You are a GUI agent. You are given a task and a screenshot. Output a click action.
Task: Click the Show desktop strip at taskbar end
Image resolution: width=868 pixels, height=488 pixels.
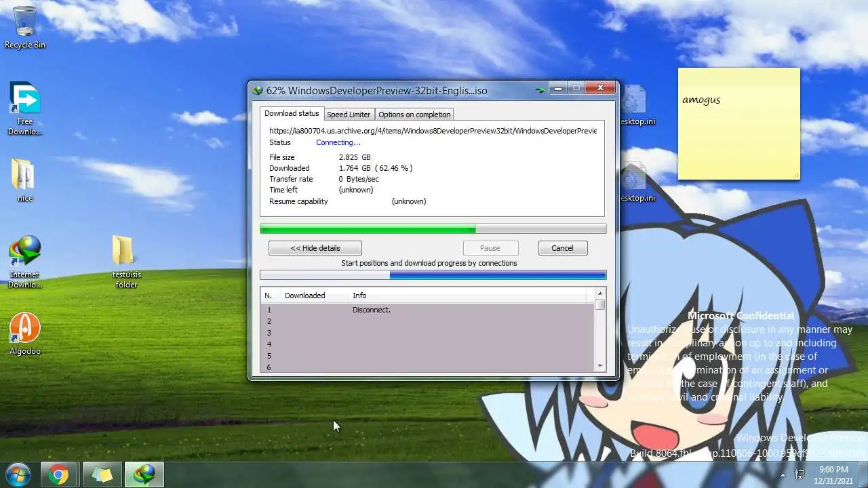863,474
